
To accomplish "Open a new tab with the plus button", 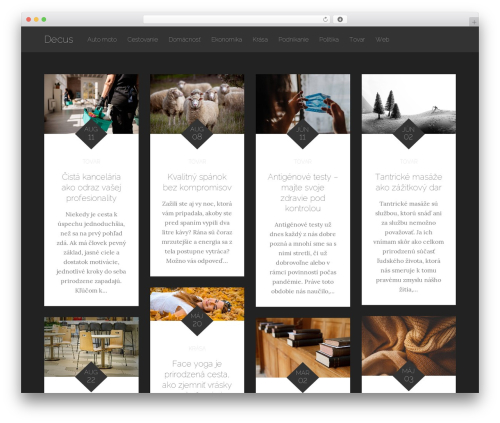I will pos(474,22).
